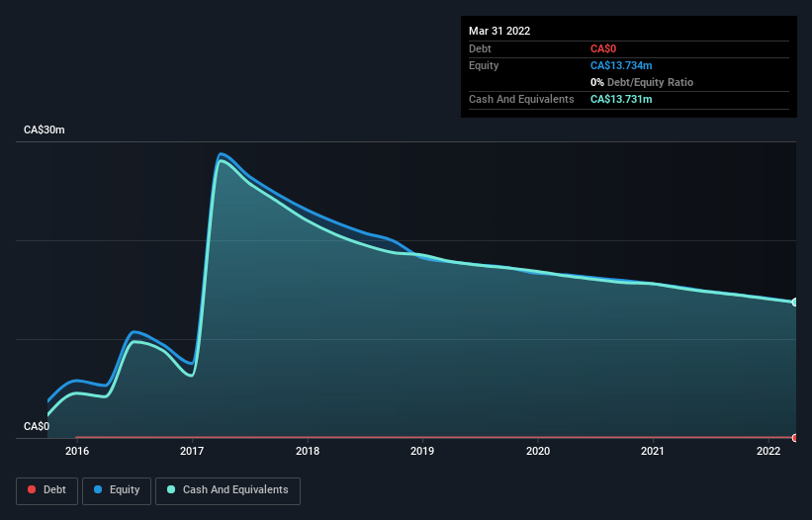Click the red debt data point marker at 2022

[795, 438]
